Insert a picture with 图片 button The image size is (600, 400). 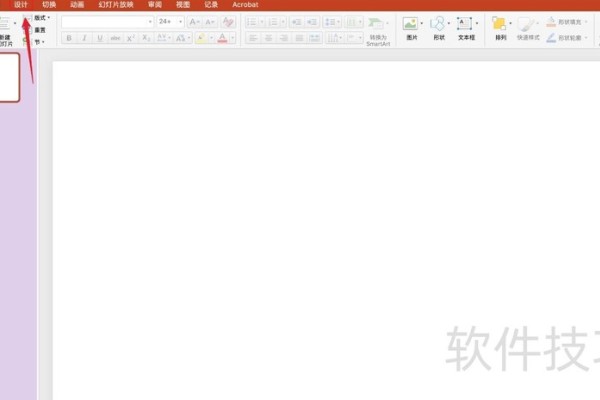pyautogui.click(x=411, y=29)
